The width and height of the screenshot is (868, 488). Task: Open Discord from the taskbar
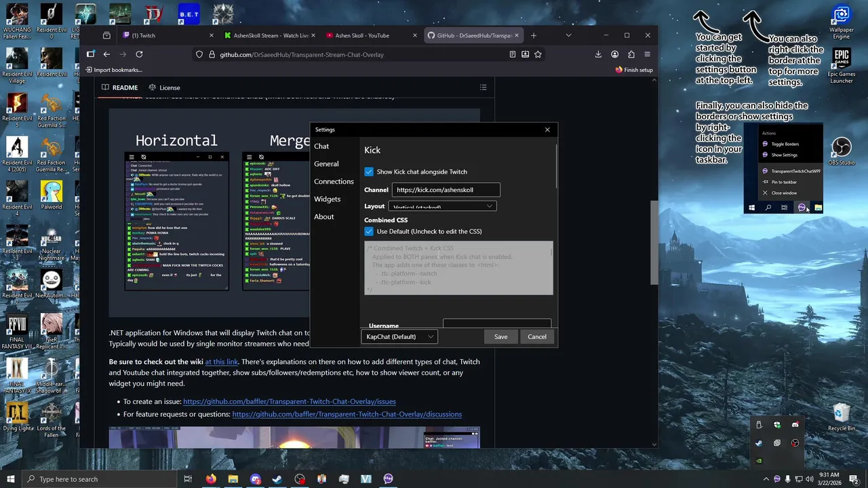[x=255, y=479]
